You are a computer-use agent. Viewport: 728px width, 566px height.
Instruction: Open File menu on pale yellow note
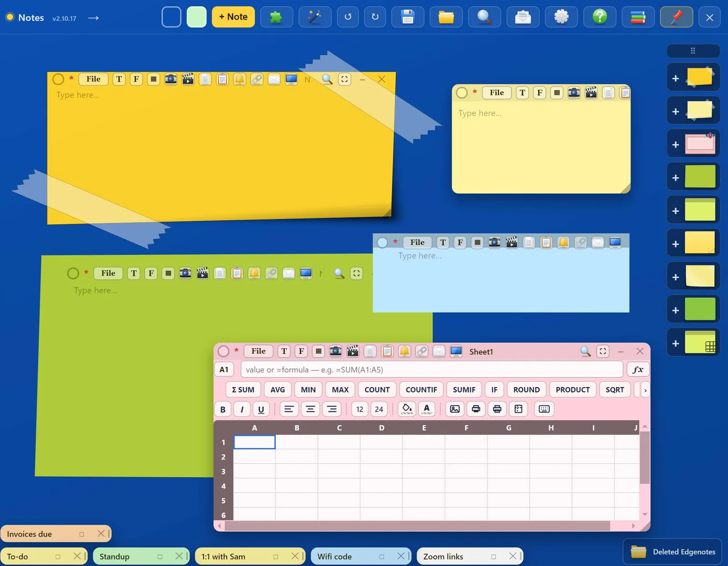497,93
